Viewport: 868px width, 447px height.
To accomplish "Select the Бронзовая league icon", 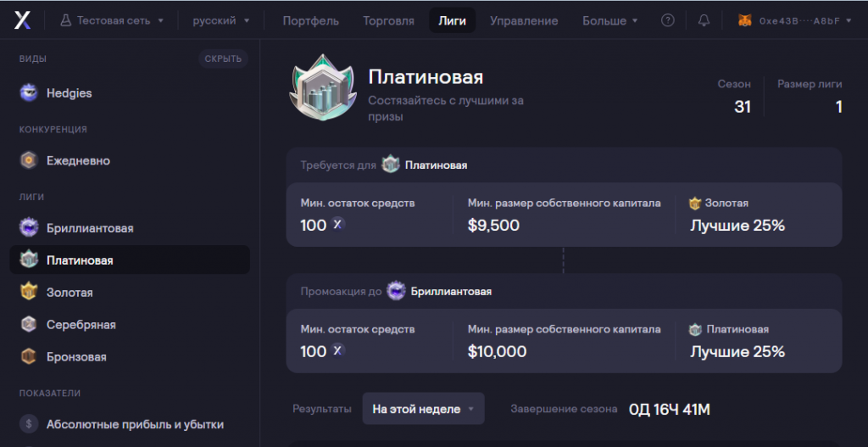I will pos(30,356).
